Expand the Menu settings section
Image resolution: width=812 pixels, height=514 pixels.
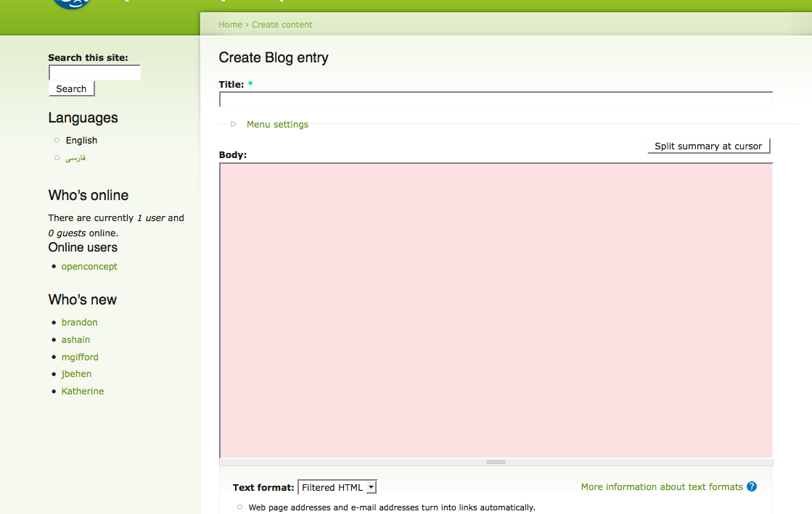pos(234,124)
